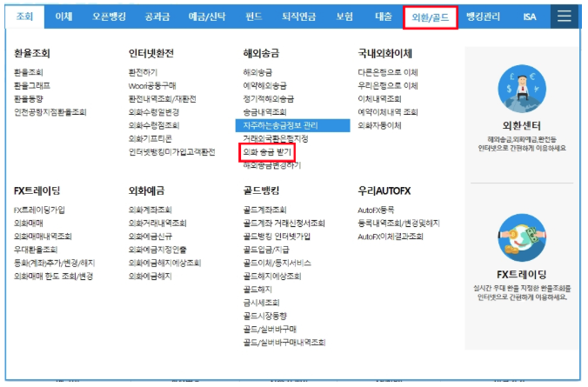Open 이체내역조회
This screenshot has height=387, width=588.
tap(379, 99)
